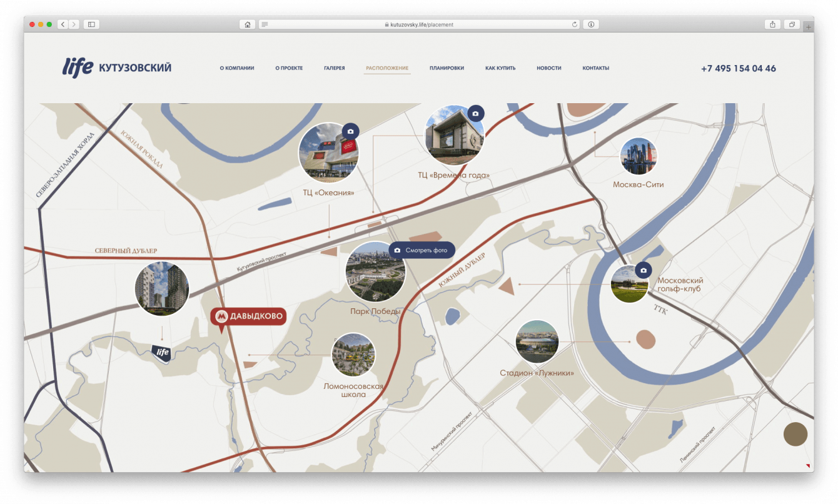The image size is (838, 504).
Task: Open the life Кутузовский logo
Action: coord(116,67)
